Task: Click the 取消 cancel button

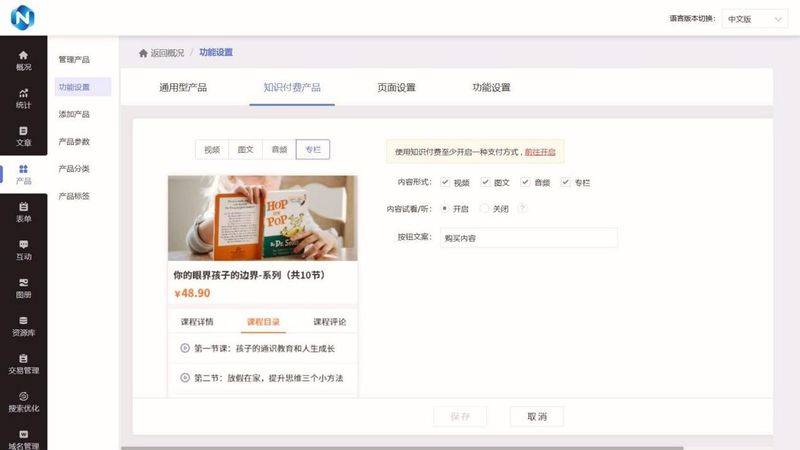Action: pos(536,416)
